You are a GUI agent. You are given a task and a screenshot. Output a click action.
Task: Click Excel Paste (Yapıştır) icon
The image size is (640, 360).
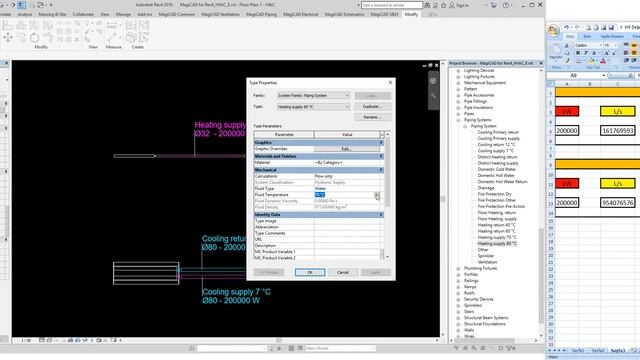point(556,50)
